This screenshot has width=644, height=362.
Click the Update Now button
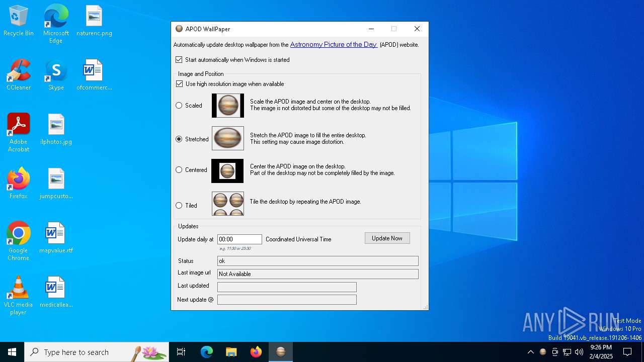tap(387, 238)
